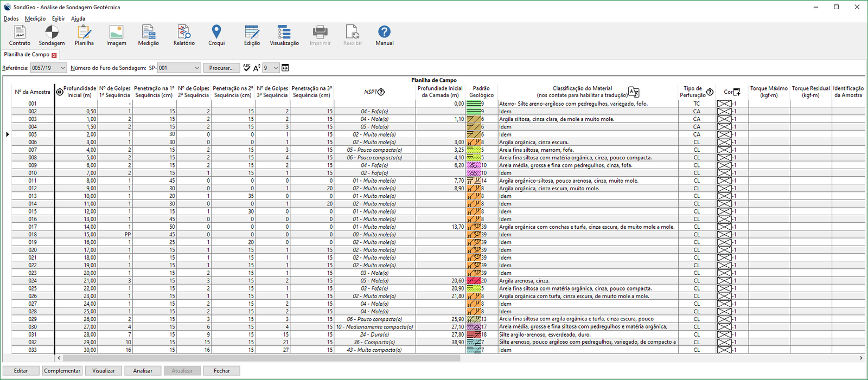The width and height of the screenshot is (868, 380).
Task: Open the Referência dropdown 0057/19
Action: point(48,68)
